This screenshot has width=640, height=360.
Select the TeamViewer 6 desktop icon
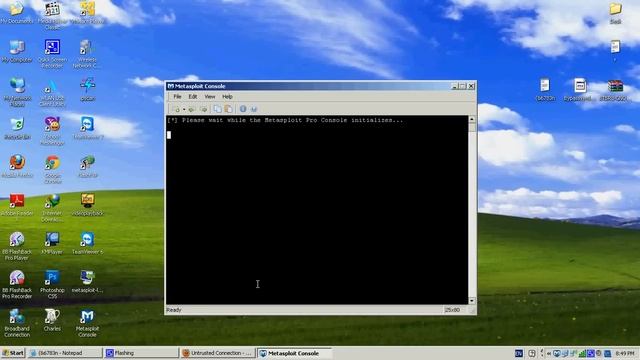click(x=87, y=243)
